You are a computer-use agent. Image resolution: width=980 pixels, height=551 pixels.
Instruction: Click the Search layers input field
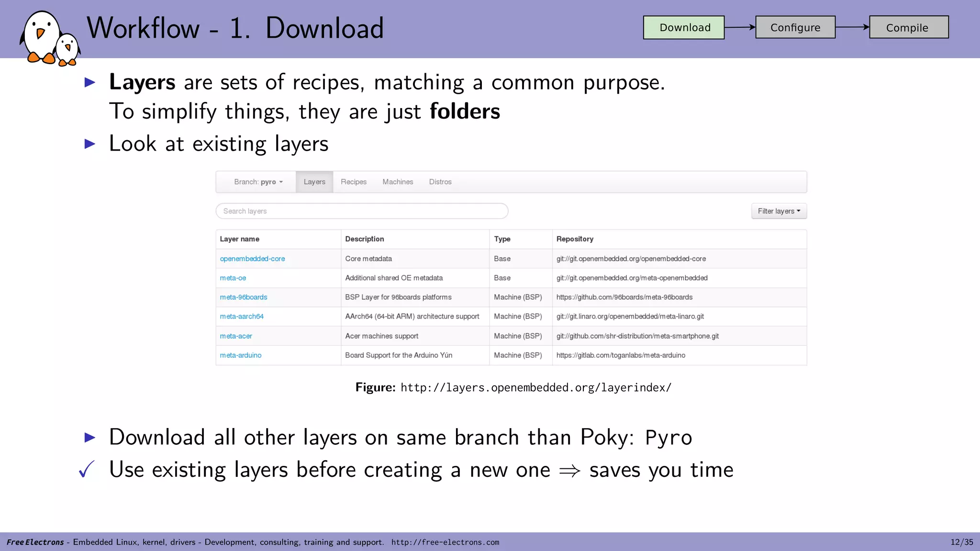[x=362, y=211]
